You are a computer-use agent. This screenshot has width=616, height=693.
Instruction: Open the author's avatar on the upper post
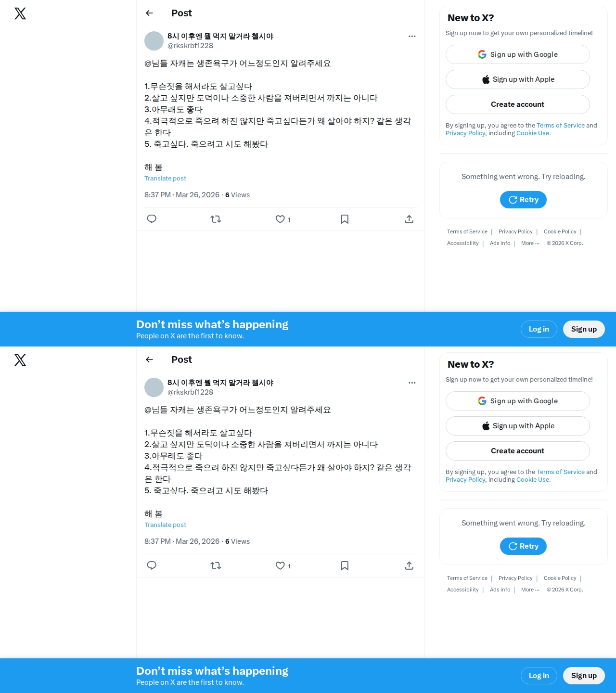[154, 41]
